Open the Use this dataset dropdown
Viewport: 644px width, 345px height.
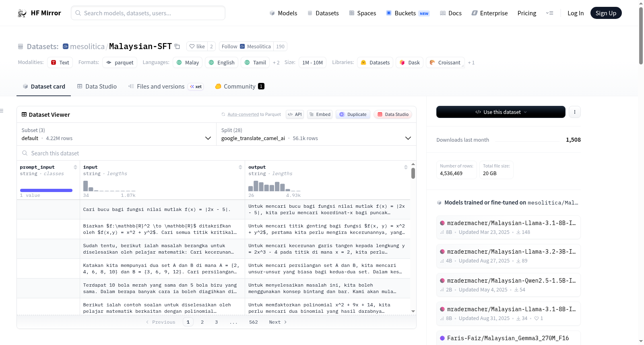[501, 112]
